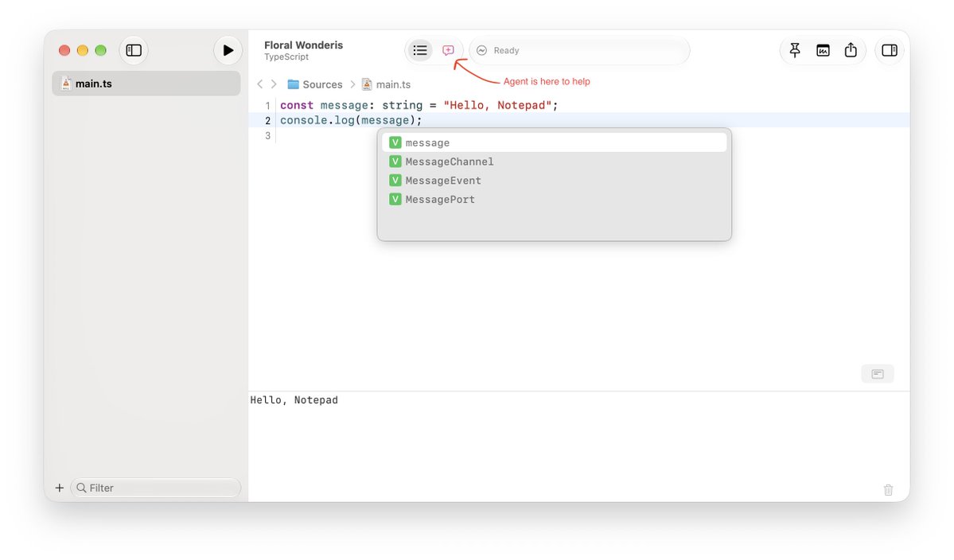The height and width of the screenshot is (560, 954).
Task: Go back with the left chevron
Action: tap(260, 84)
